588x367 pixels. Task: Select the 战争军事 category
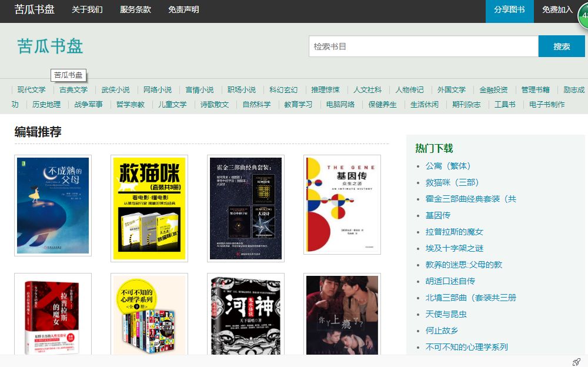tap(89, 104)
